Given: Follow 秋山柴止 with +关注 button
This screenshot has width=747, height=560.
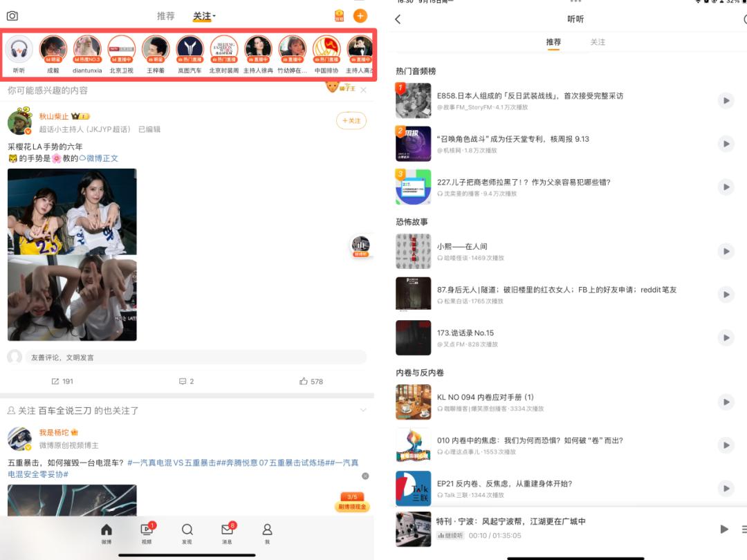Looking at the screenshot, I should coord(351,120).
